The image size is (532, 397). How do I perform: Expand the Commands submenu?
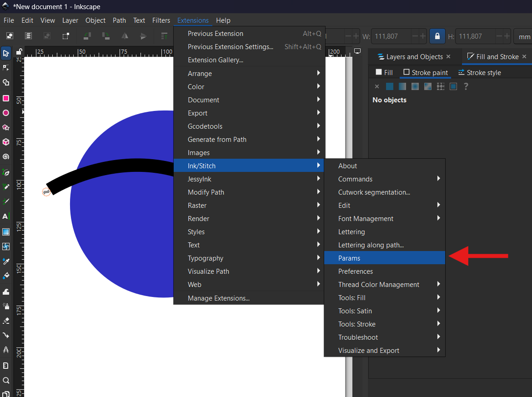384,179
